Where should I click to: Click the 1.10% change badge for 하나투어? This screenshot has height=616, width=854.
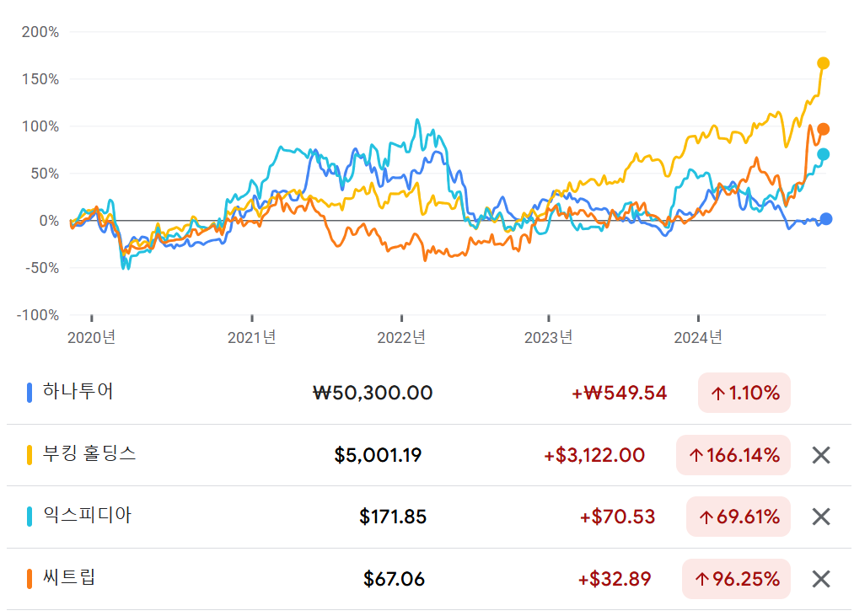(744, 393)
